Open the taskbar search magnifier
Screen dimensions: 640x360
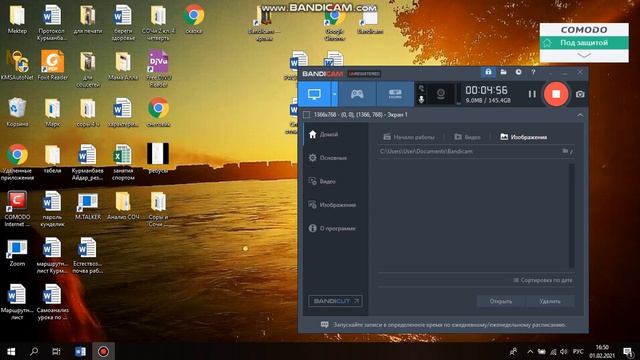click(x=34, y=351)
